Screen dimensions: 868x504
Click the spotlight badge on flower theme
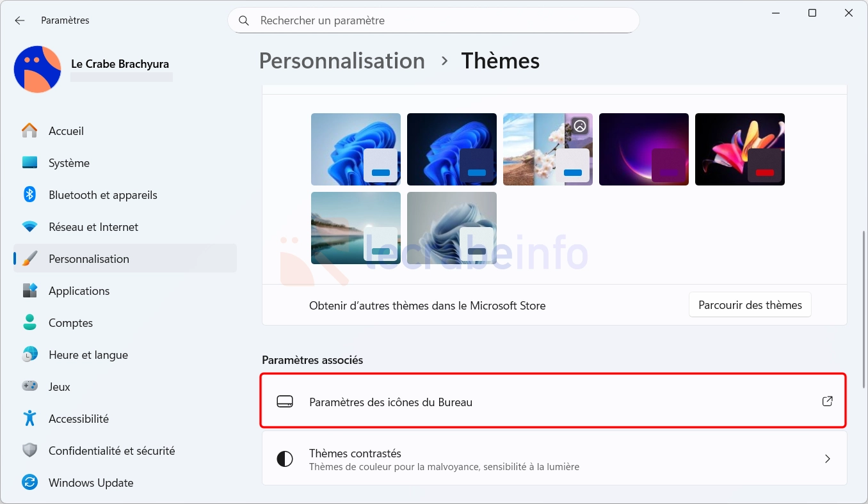point(580,126)
